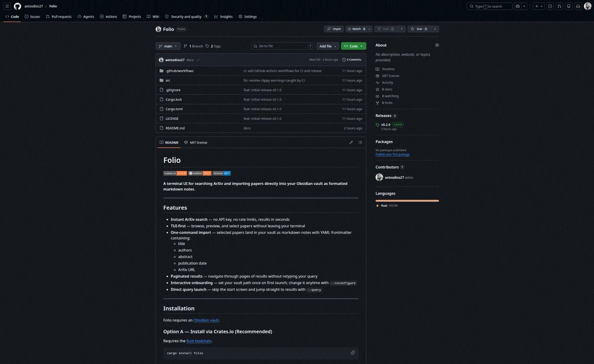Viewport: 594px width, 364px height.
Task: View the 2 Tags link
Action: click(213, 46)
